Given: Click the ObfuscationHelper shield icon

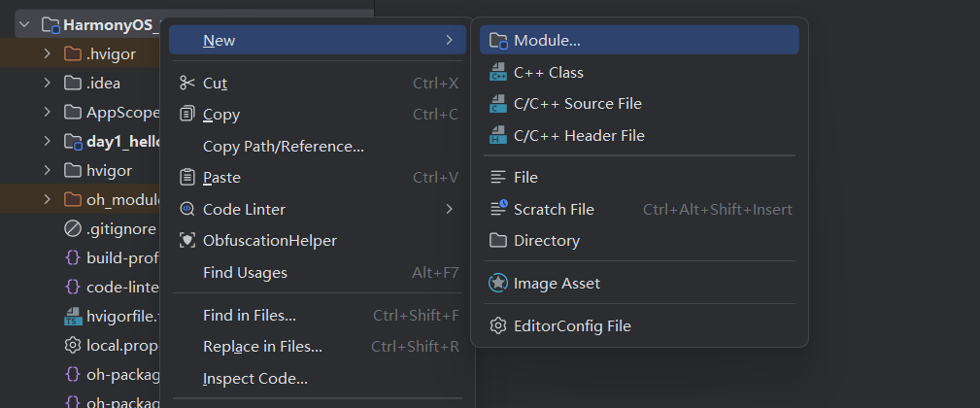Looking at the screenshot, I should click(186, 241).
